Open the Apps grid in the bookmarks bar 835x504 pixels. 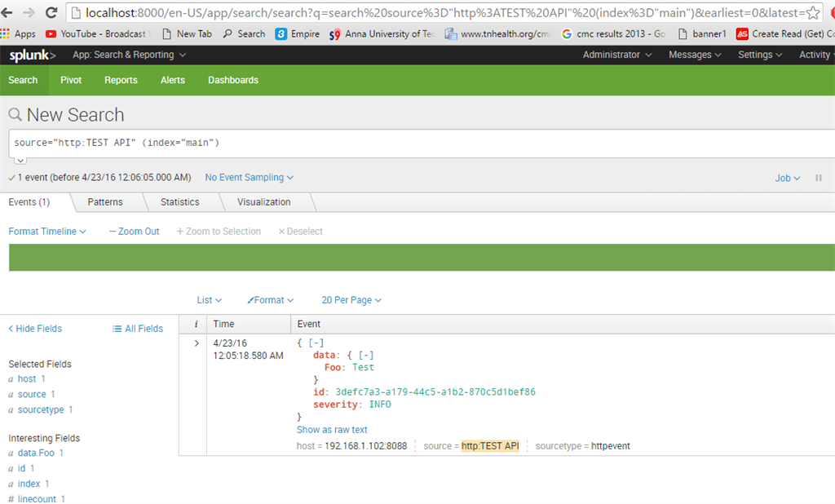[x=18, y=33]
